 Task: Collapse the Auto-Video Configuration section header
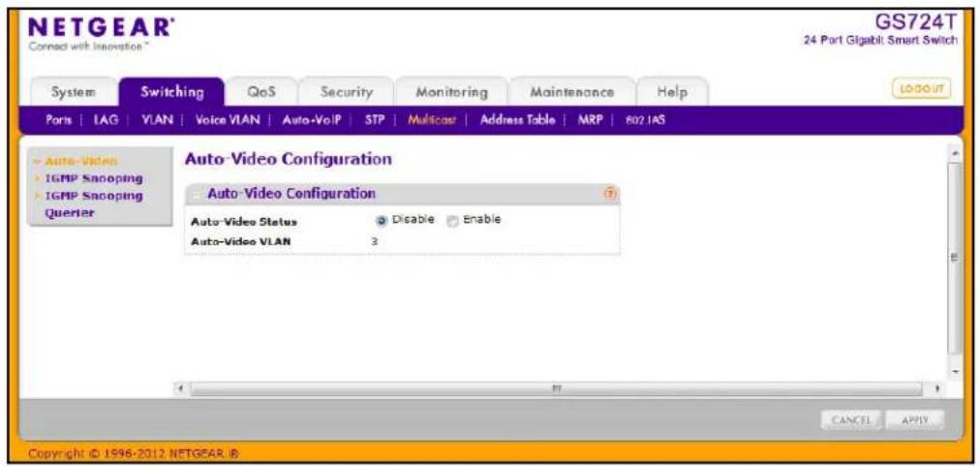click(196, 195)
